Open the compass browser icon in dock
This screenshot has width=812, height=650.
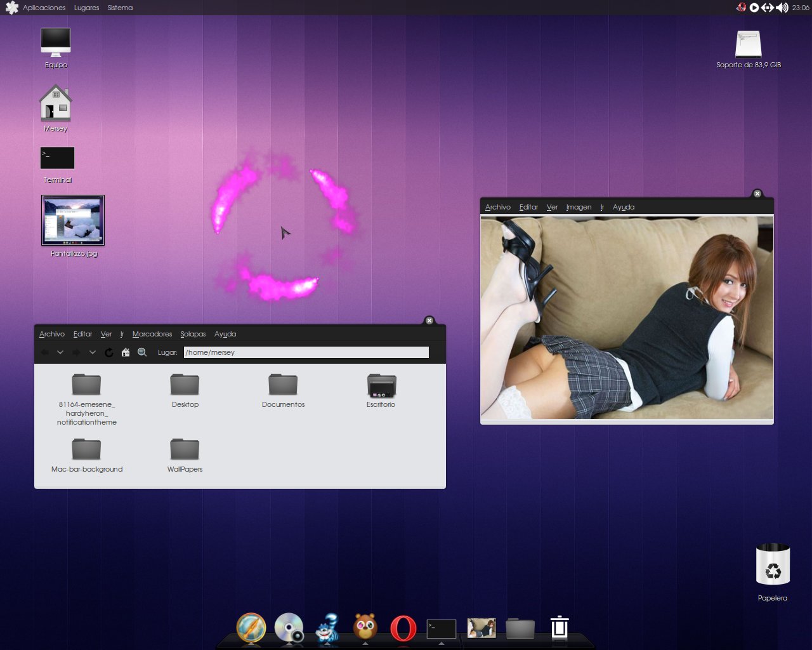(x=251, y=628)
